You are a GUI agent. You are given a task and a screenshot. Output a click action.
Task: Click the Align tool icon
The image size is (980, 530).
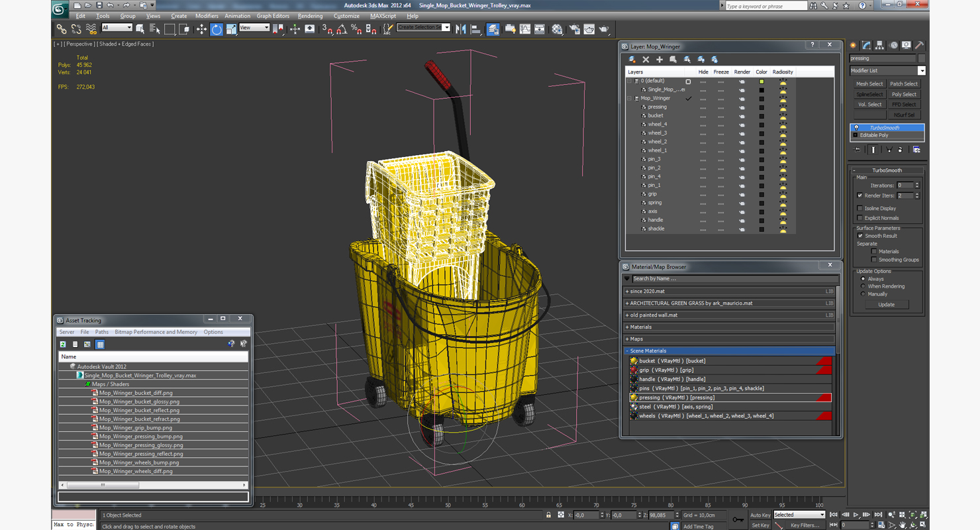[475, 29]
